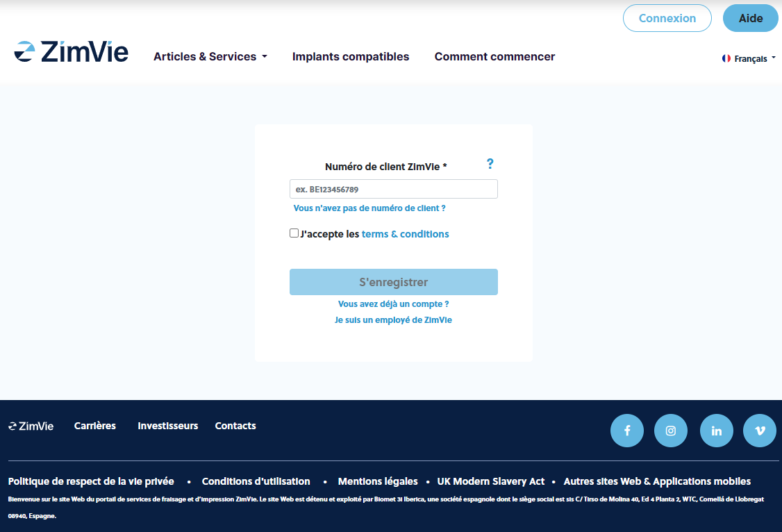Click the French flag icon
Screen dimensions: 782x532
tap(726, 59)
